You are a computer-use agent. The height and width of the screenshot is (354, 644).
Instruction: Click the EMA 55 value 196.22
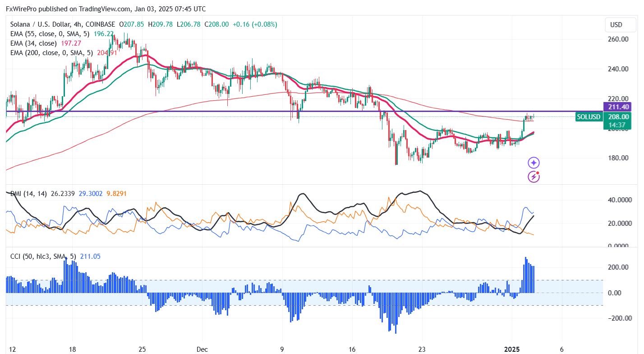point(104,34)
